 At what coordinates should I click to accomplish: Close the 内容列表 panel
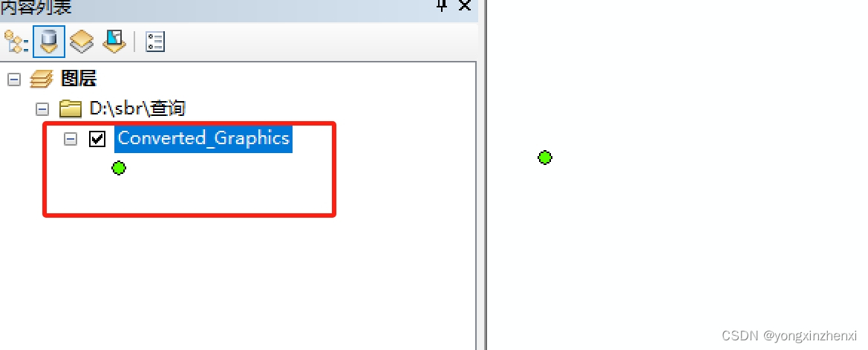(x=464, y=5)
